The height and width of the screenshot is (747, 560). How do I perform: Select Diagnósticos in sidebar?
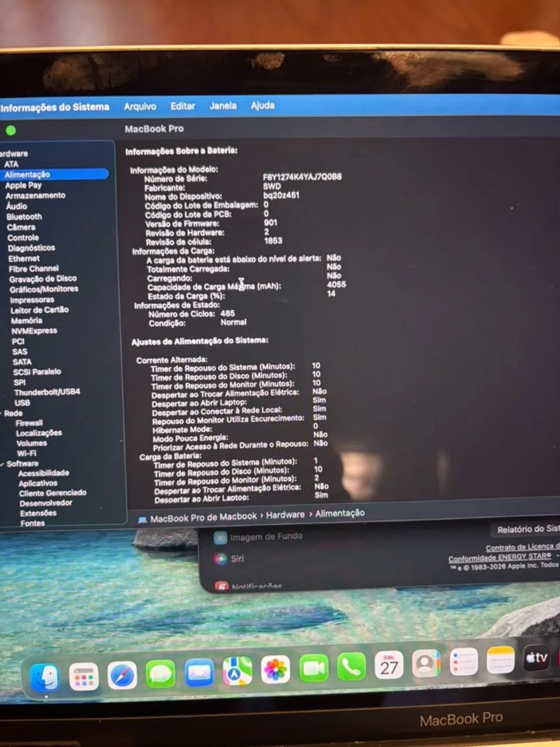pyautogui.click(x=32, y=248)
